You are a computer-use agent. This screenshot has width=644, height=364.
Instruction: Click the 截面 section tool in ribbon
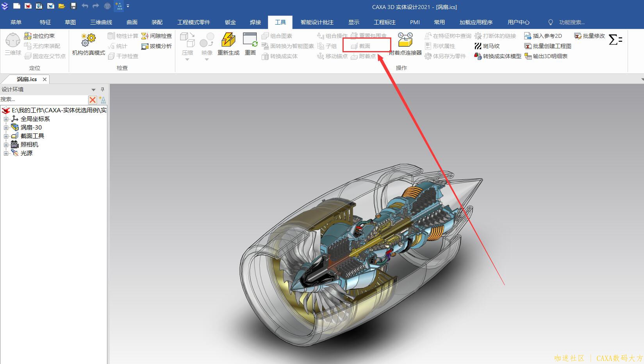[x=360, y=46]
